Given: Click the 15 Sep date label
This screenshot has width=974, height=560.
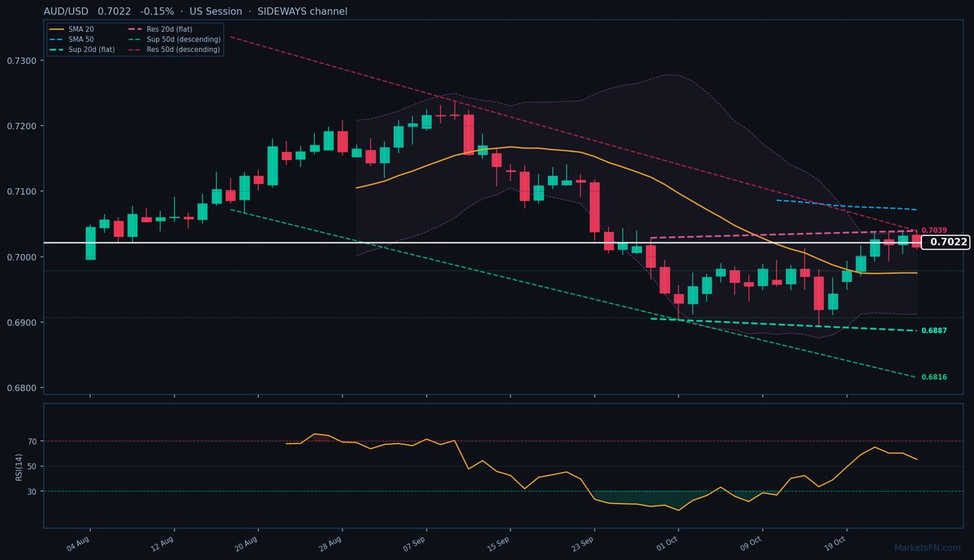Looking at the screenshot, I should 498,544.
